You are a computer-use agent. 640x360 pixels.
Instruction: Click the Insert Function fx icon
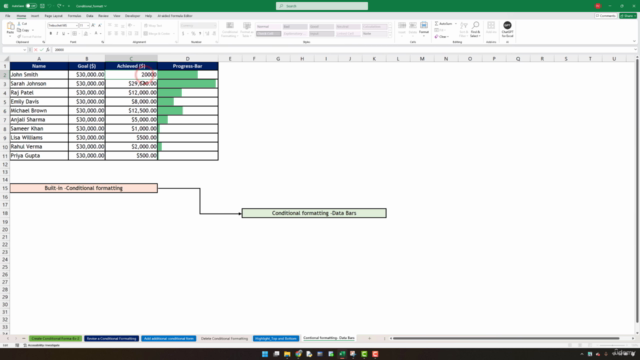pos(47,50)
